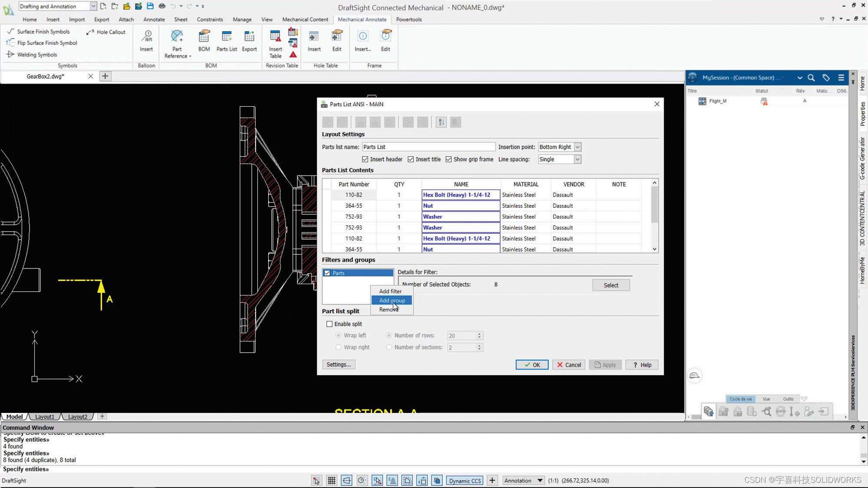
Task: Uncheck the Insert header option
Action: 365,159
